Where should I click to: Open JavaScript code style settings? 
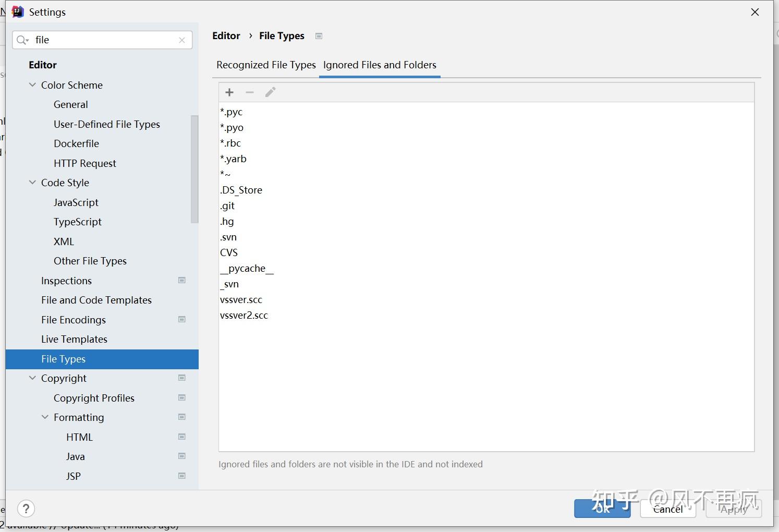pos(76,202)
